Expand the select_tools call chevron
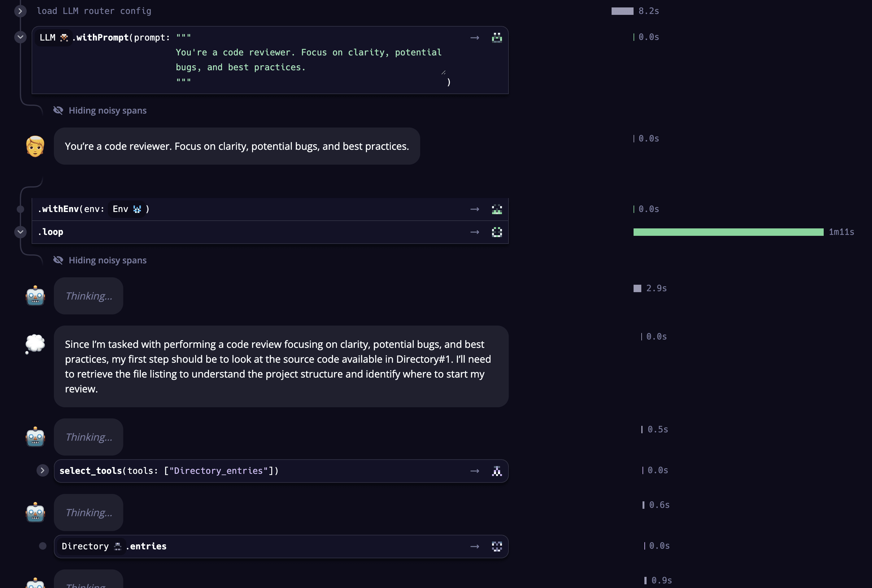Viewport: 872px width, 588px height. coord(43,471)
